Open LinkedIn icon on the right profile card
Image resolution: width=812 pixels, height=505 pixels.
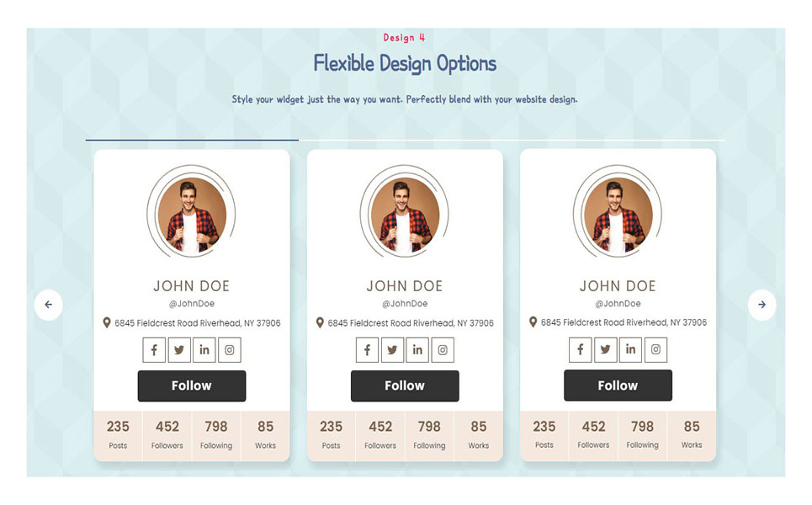coord(630,349)
